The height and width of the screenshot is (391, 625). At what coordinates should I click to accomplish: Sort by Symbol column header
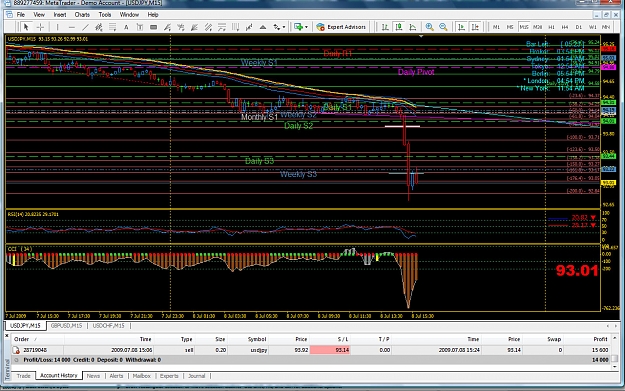point(248,339)
